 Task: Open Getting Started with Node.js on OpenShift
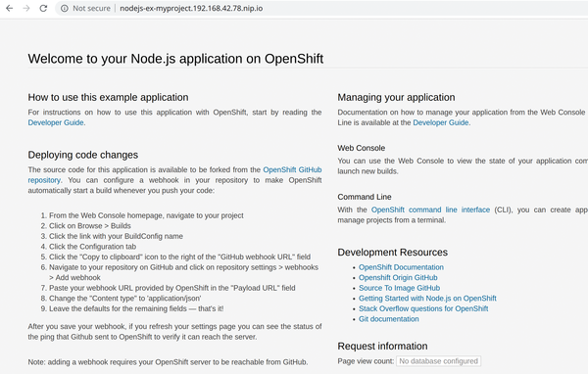coord(427,299)
